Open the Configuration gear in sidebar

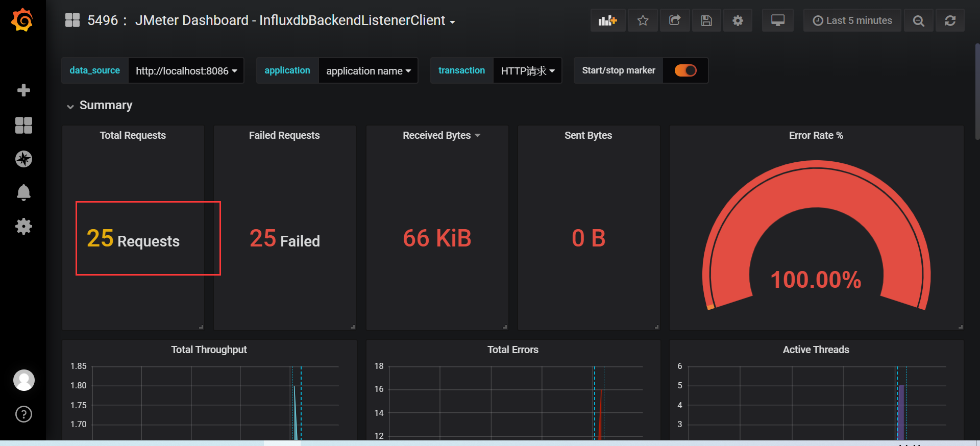point(23,226)
